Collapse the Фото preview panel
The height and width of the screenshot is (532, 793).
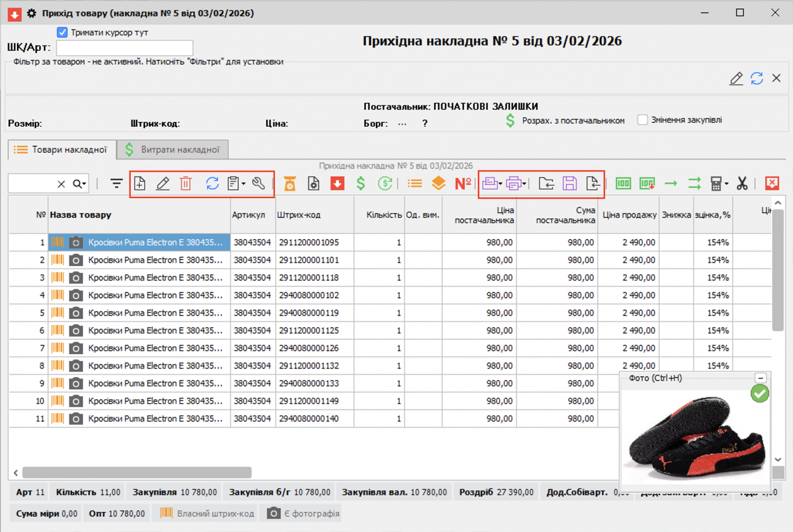click(x=760, y=378)
